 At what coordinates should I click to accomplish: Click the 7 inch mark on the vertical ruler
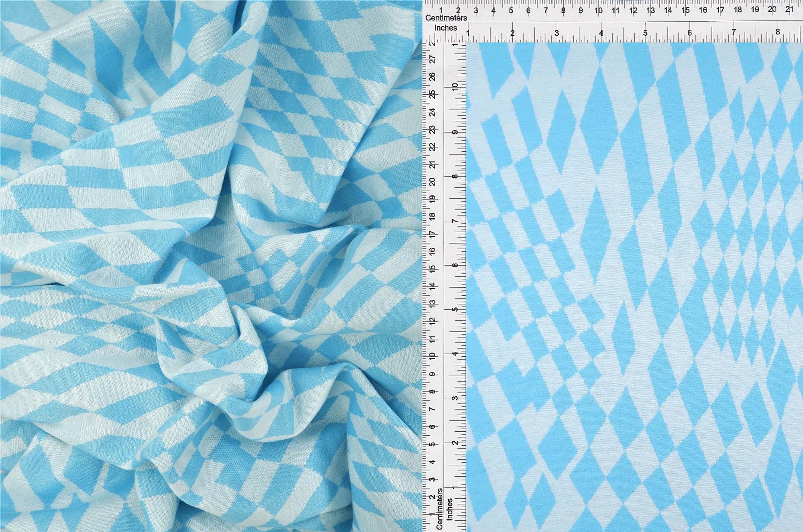pyautogui.click(x=455, y=221)
